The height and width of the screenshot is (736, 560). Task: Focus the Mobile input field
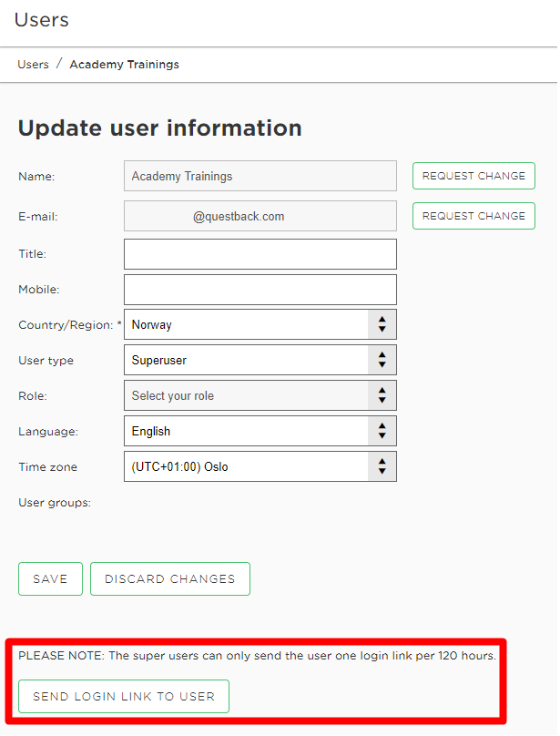[260, 290]
